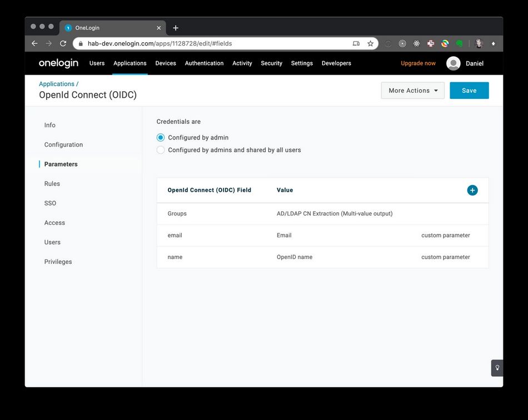Open the Devices top menu
The image size is (528, 420).
click(165, 63)
